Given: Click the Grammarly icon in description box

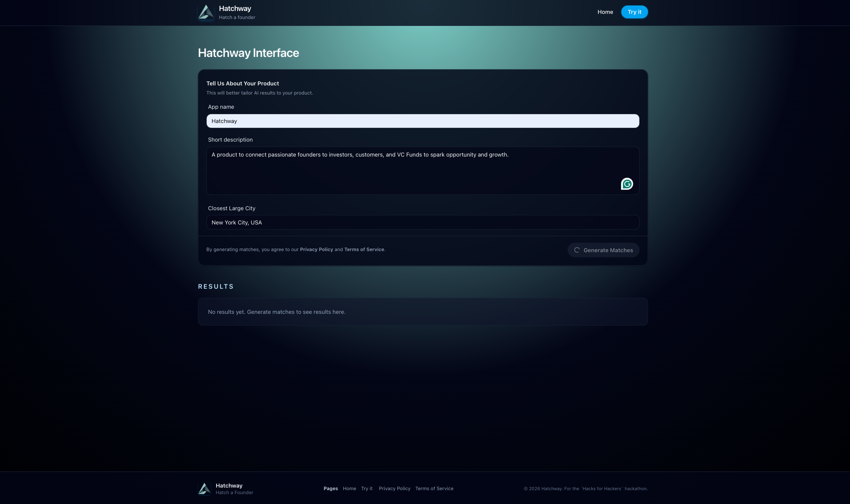Looking at the screenshot, I should click(627, 184).
